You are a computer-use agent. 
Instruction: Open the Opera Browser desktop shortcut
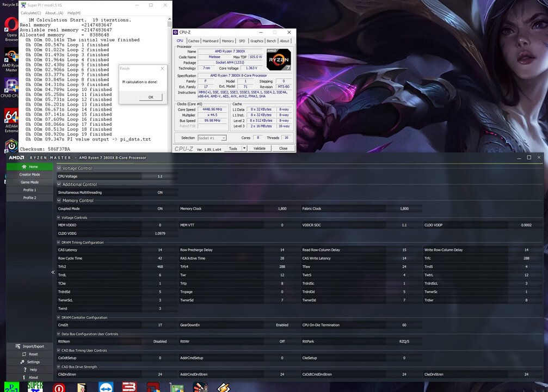click(x=11, y=29)
